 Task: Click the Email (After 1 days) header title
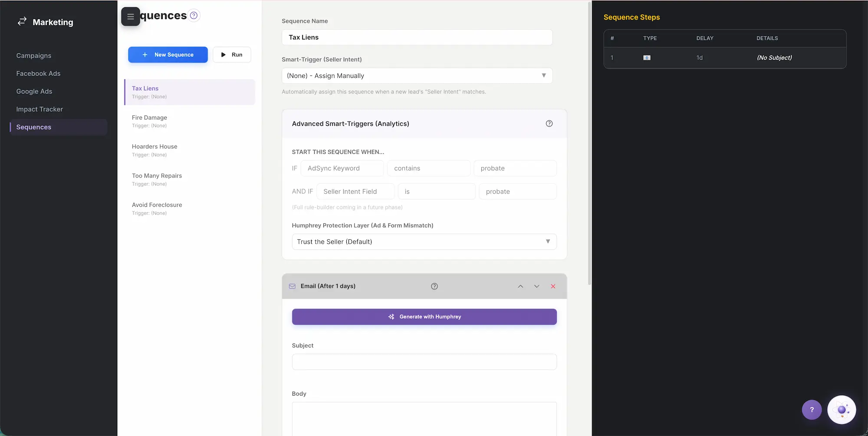click(328, 286)
